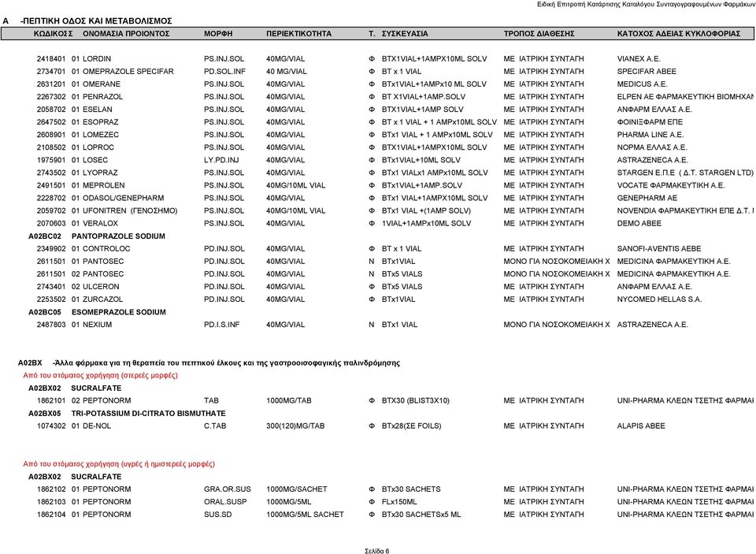756x554 pixels.
Task: Click NYCOMED HELLAS S.A. license holder
Action: 659,299
